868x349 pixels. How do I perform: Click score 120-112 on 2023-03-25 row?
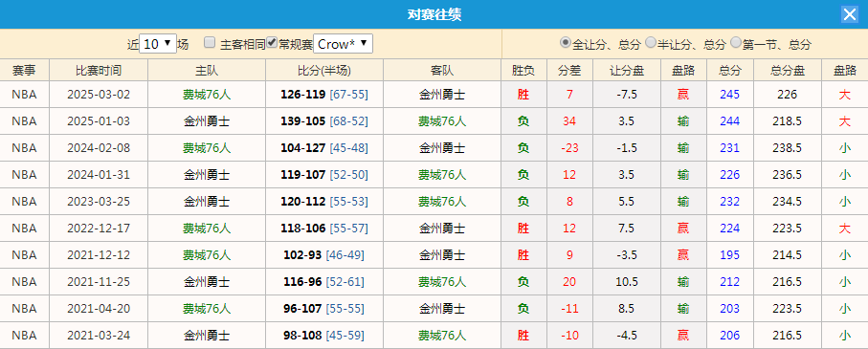[302, 202]
